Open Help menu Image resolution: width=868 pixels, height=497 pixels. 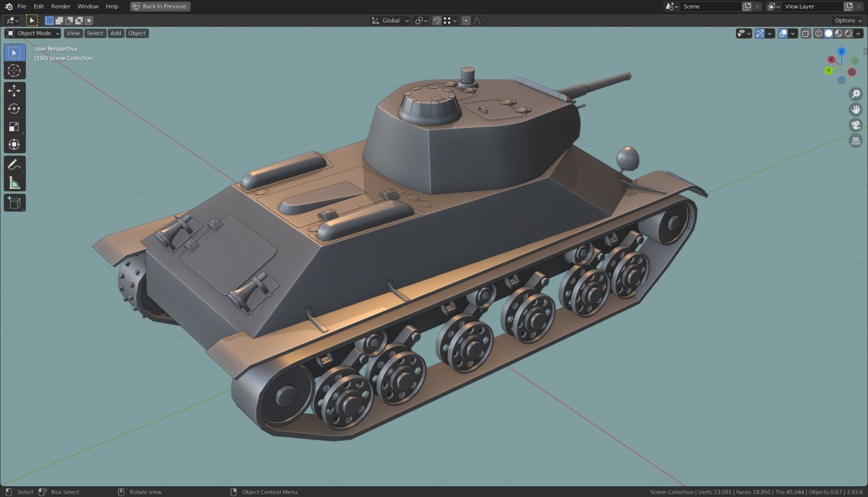coord(112,6)
